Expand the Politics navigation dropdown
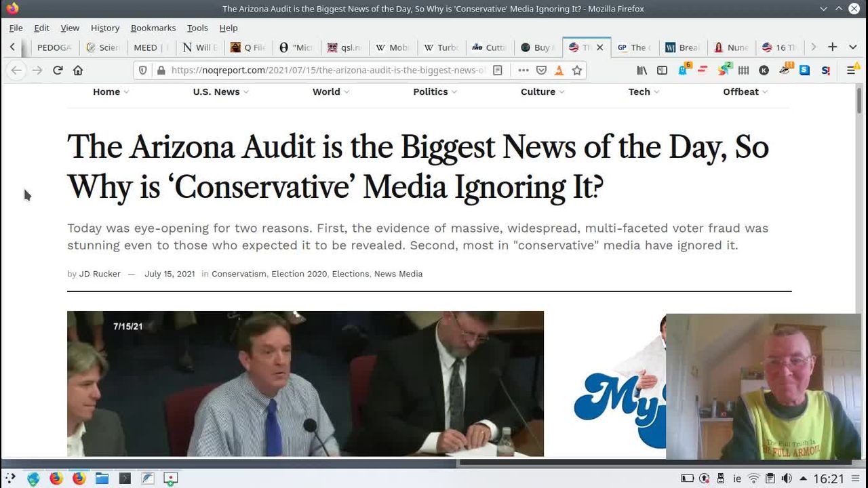The width and height of the screenshot is (868, 488). click(435, 91)
